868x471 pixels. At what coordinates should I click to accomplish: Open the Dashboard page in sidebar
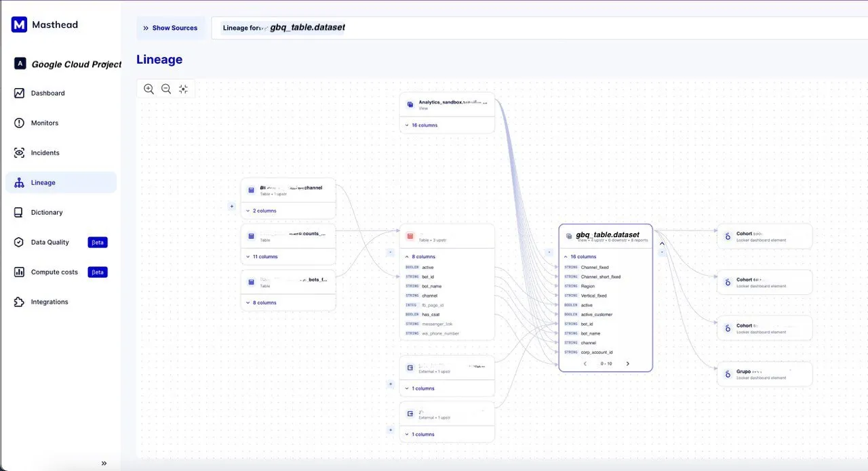point(47,93)
